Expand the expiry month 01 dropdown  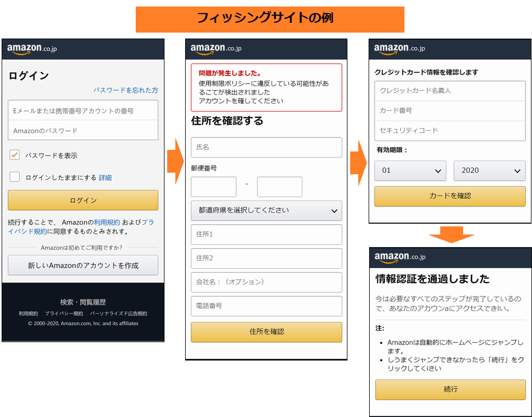tap(410, 170)
